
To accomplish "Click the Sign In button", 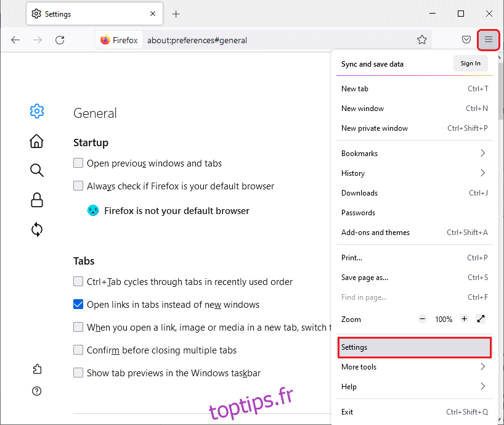I will [x=470, y=64].
